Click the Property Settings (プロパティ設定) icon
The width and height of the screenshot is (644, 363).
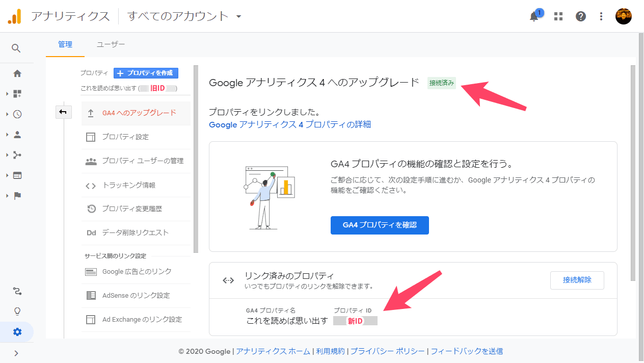91,137
